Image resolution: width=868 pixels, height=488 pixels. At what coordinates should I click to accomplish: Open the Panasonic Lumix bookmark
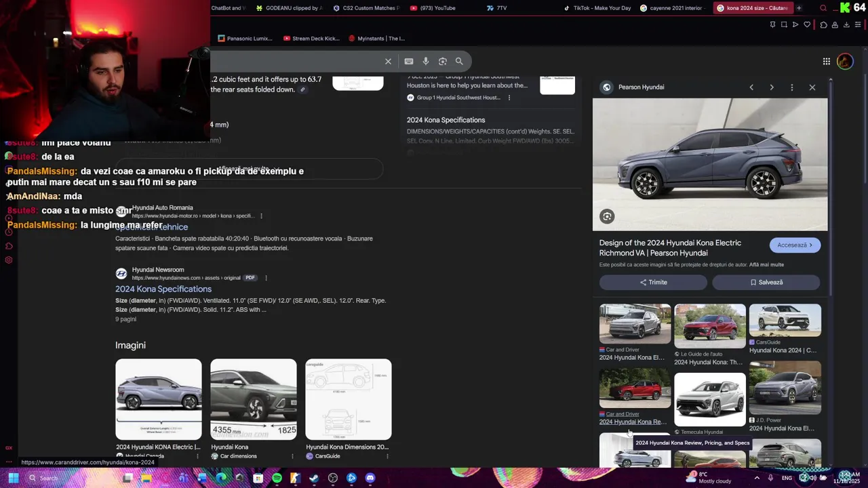click(245, 39)
